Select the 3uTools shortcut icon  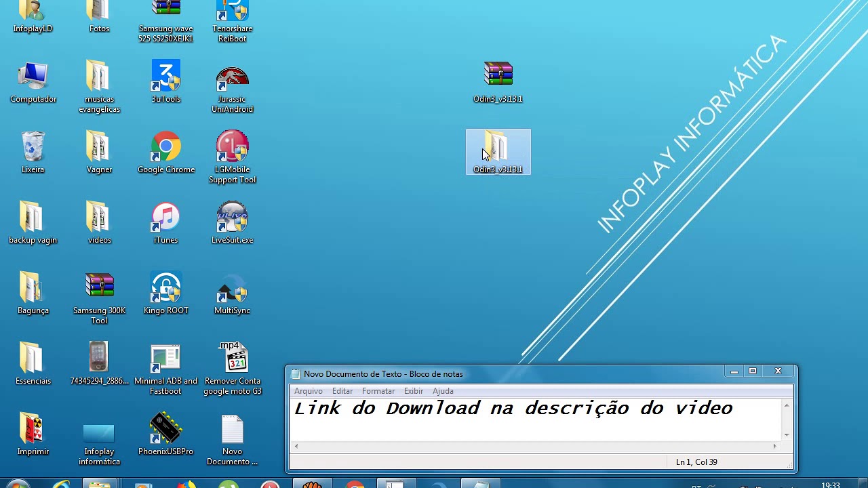tap(165, 83)
